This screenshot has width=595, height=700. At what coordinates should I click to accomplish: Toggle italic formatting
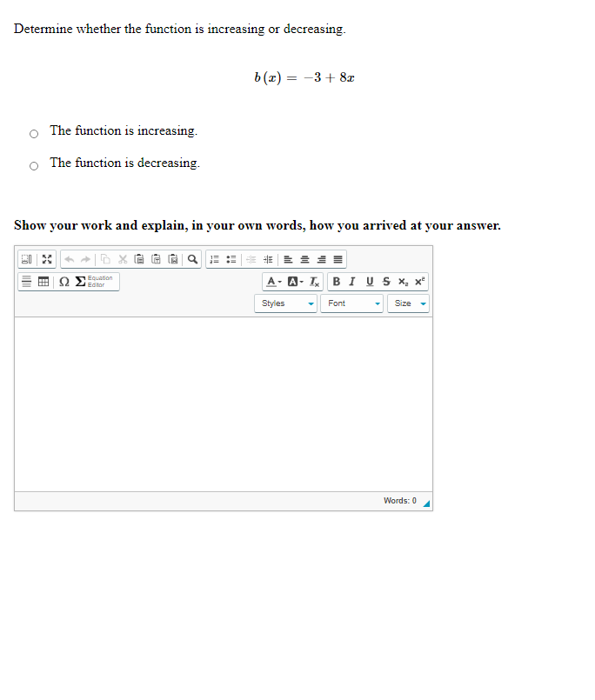pos(352,281)
